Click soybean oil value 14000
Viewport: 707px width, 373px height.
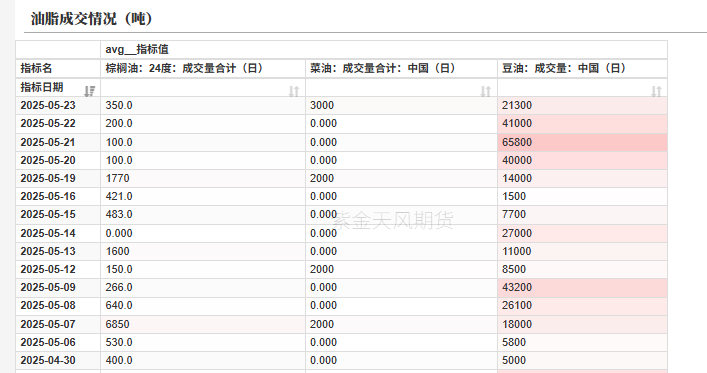[x=517, y=179]
